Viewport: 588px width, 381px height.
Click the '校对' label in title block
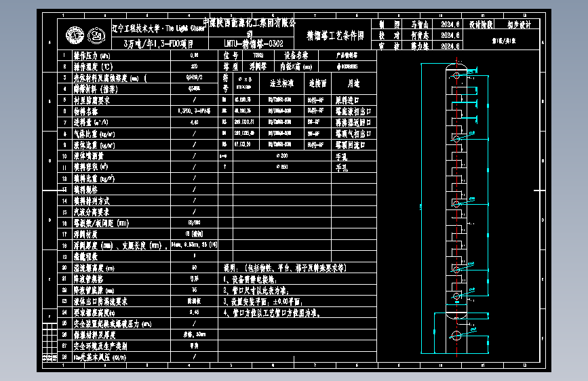(x=389, y=35)
